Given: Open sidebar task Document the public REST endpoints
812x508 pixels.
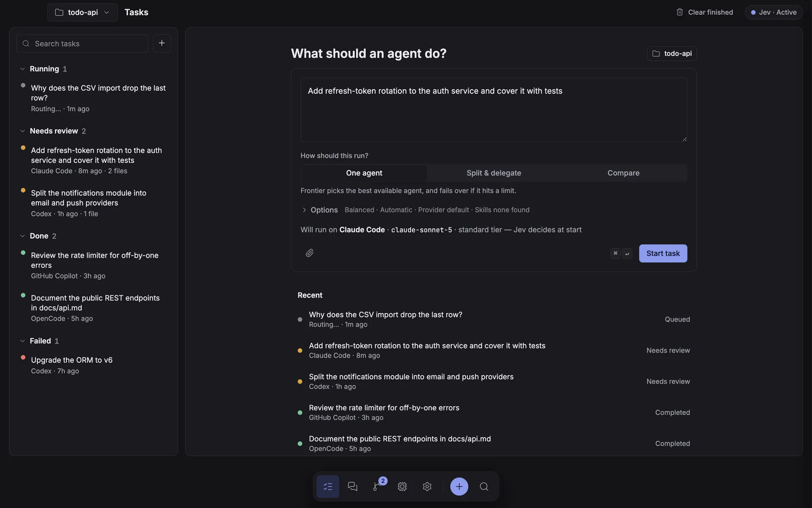Looking at the screenshot, I should pos(93,308).
